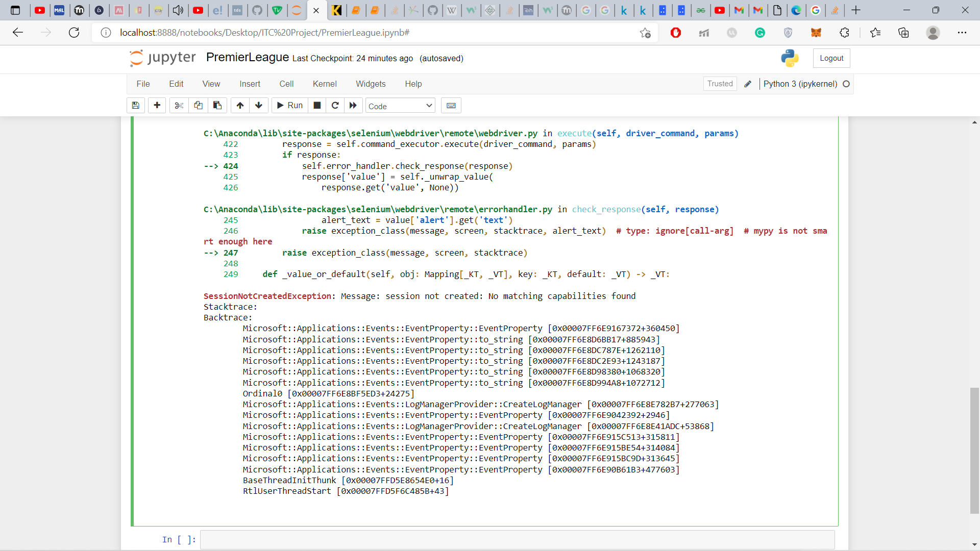Open the command palette keyboard icon
The image size is (980, 551).
coord(451,106)
